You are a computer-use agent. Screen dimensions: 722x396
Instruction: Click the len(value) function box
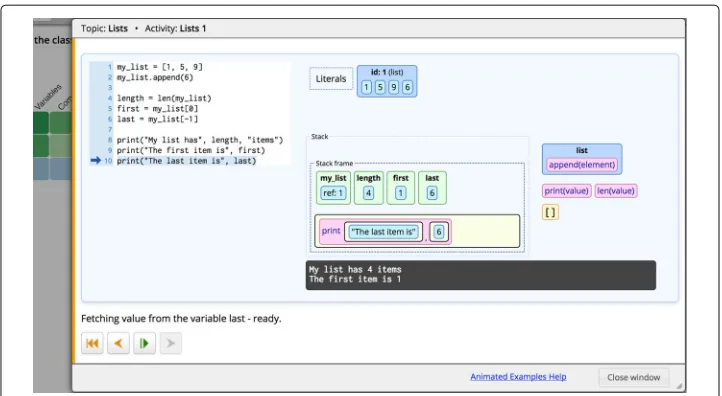(616, 191)
